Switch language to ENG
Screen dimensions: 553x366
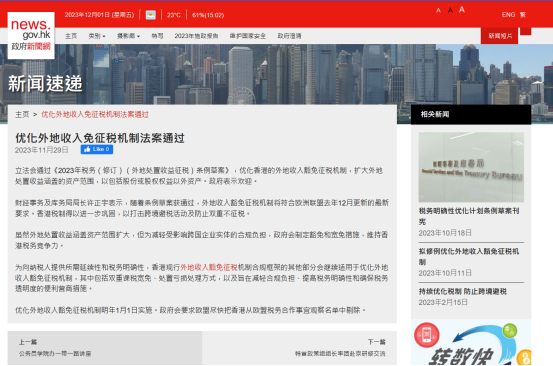tap(508, 15)
